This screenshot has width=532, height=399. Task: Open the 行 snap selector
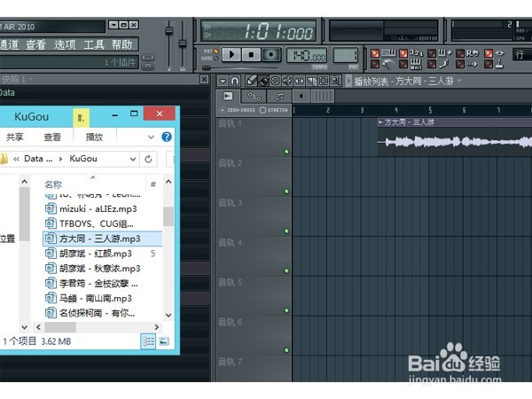point(522,55)
